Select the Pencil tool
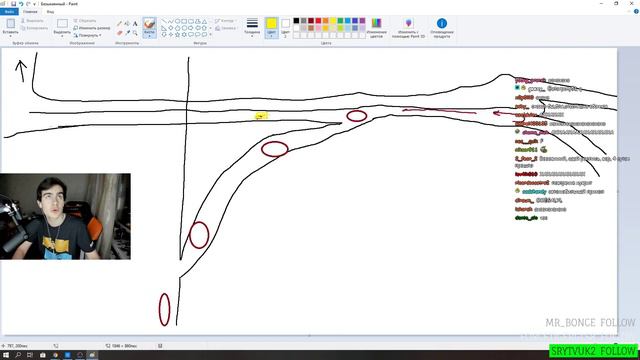 (120, 24)
